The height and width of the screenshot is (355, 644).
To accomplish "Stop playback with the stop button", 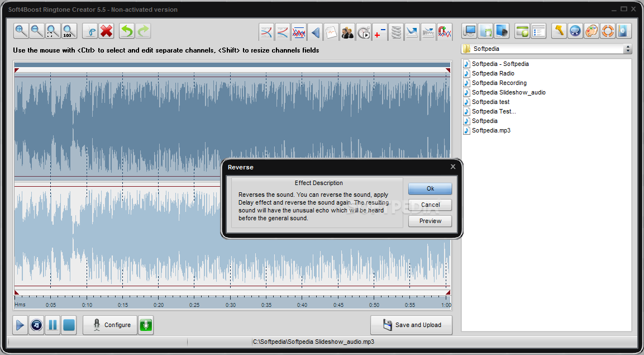I will click(x=69, y=325).
